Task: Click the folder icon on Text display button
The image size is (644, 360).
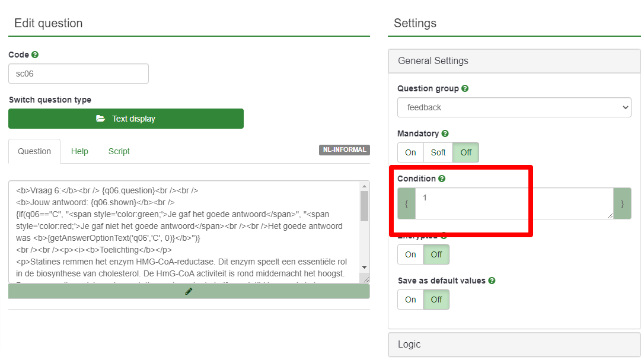Action: point(101,119)
